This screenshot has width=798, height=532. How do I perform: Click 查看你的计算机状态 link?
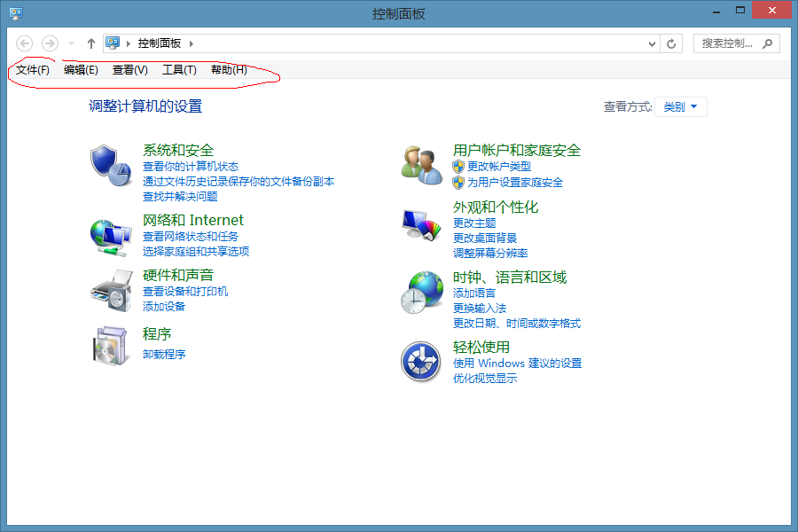point(191,167)
